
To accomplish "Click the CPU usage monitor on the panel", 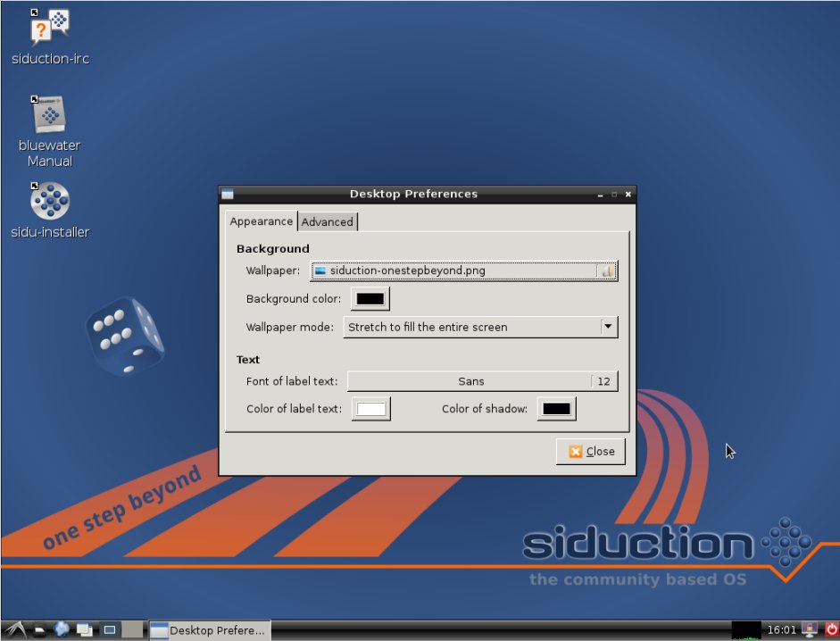I will coord(746,630).
